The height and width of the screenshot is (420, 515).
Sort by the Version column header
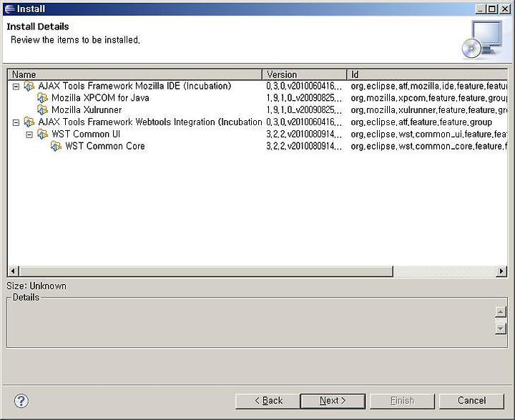click(x=305, y=74)
